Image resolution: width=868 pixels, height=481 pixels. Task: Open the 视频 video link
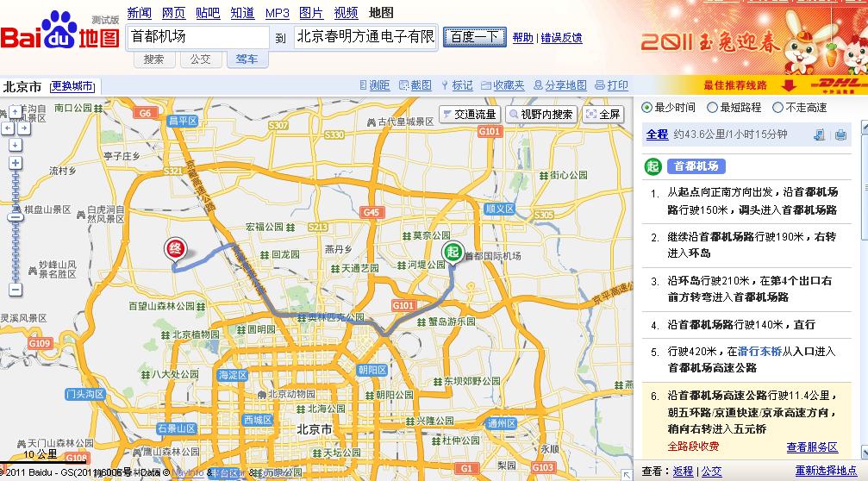tap(346, 13)
